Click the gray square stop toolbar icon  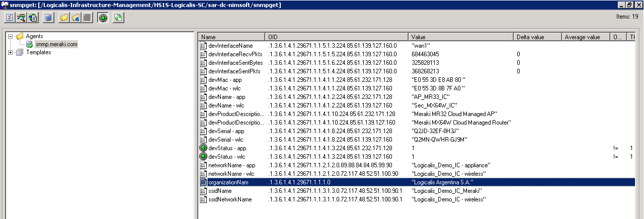[x=87, y=18]
